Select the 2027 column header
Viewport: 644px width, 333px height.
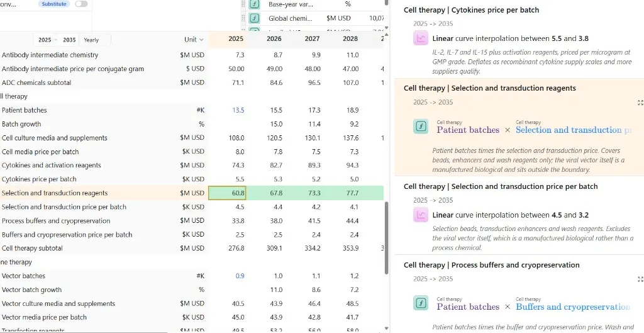pos(312,38)
